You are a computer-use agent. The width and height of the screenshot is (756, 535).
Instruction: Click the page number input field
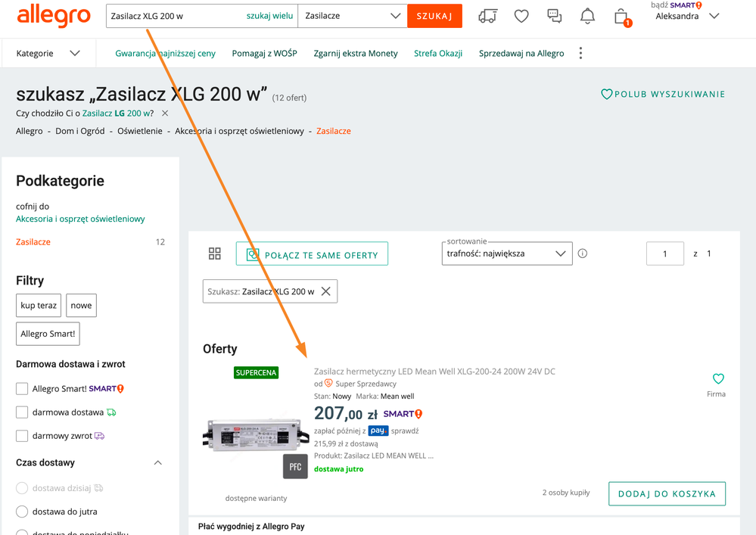pyautogui.click(x=665, y=254)
